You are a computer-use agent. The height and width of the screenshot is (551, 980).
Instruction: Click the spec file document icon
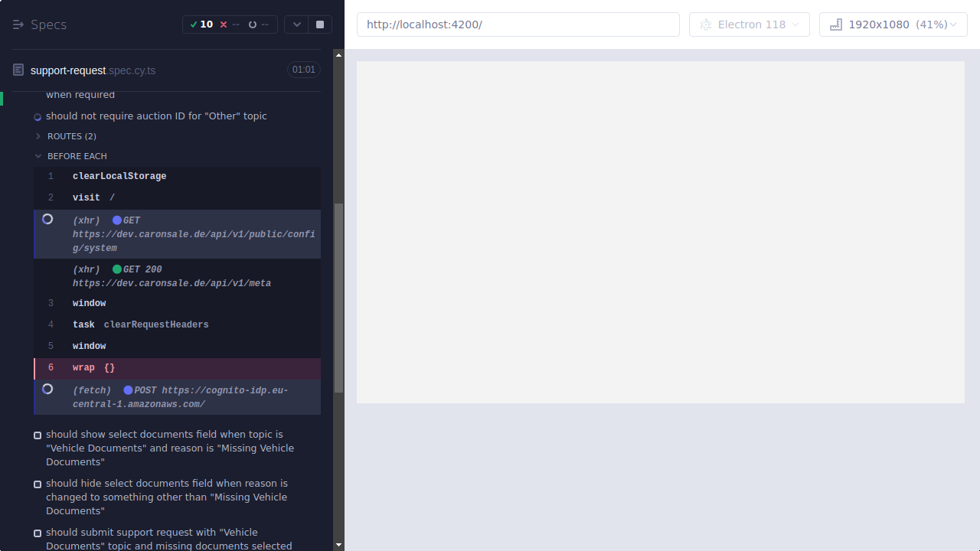coord(17,70)
